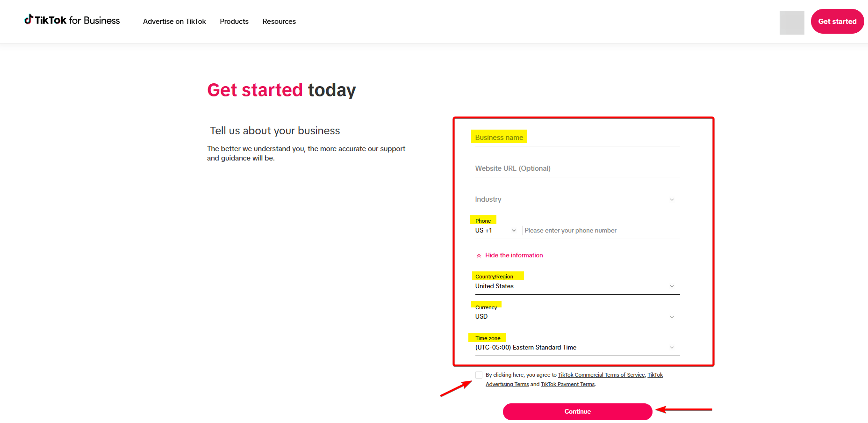Click the Get started button in the header

tap(837, 21)
